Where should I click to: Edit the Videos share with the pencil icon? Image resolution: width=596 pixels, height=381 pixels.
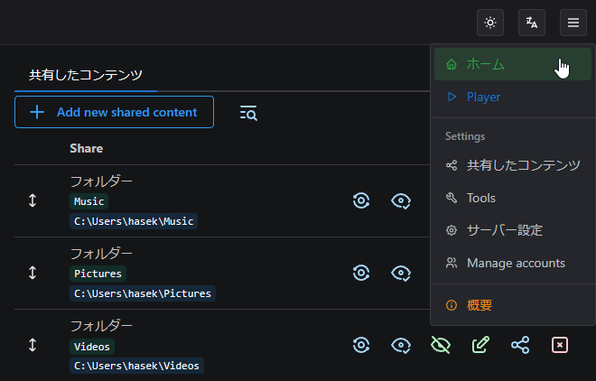coord(480,345)
